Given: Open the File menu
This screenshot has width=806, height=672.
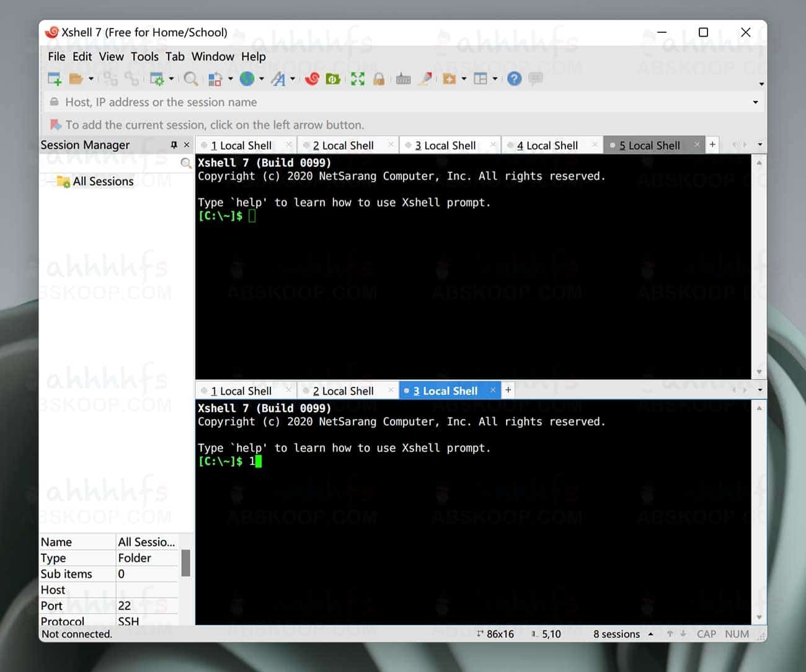Looking at the screenshot, I should click(x=56, y=56).
